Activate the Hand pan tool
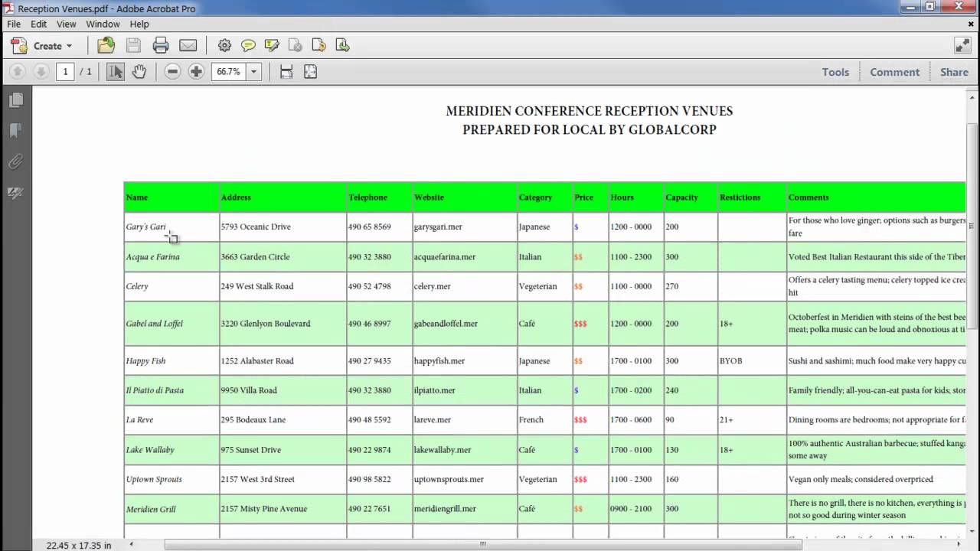The image size is (980, 551). pyautogui.click(x=139, y=72)
